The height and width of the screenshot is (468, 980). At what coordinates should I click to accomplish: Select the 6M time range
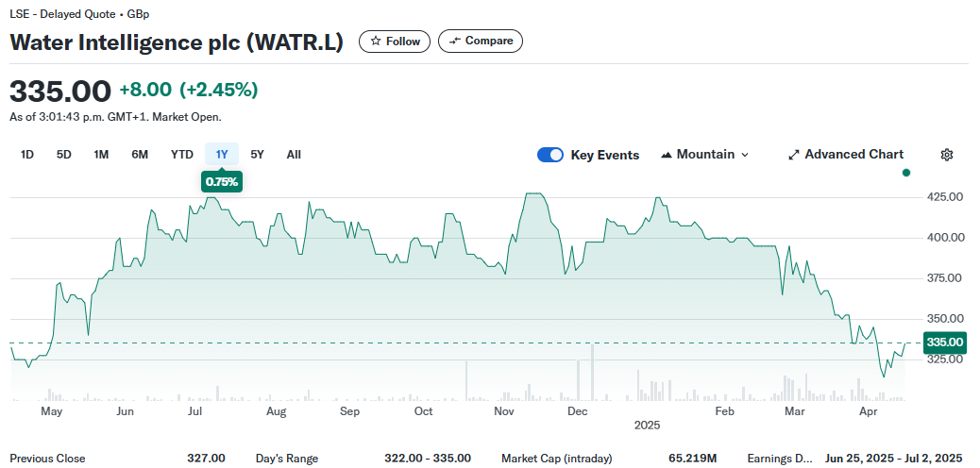point(140,155)
